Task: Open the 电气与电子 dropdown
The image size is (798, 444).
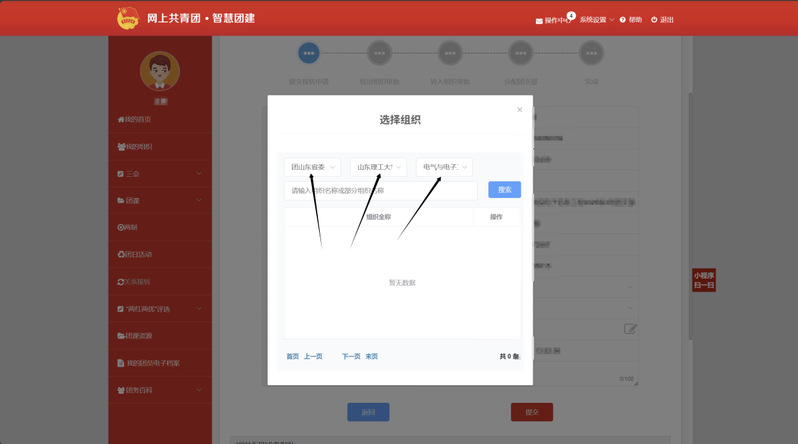Action: pos(444,167)
